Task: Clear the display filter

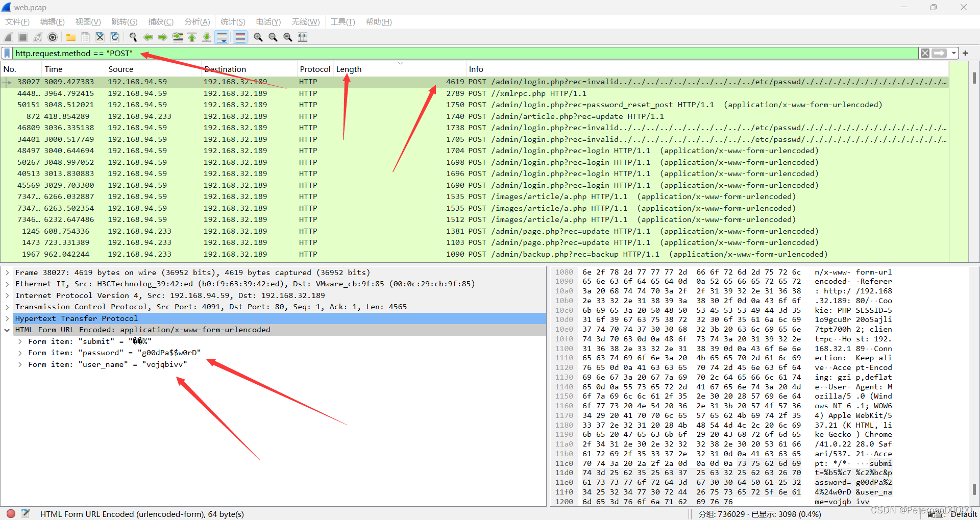Action: coord(925,53)
